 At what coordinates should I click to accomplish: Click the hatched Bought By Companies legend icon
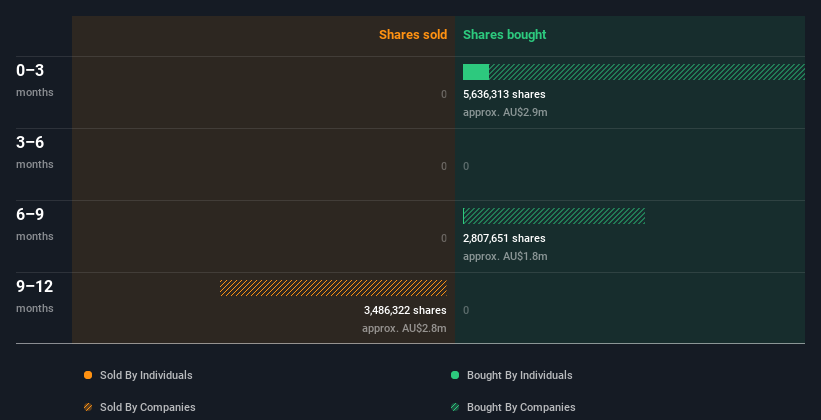point(455,407)
